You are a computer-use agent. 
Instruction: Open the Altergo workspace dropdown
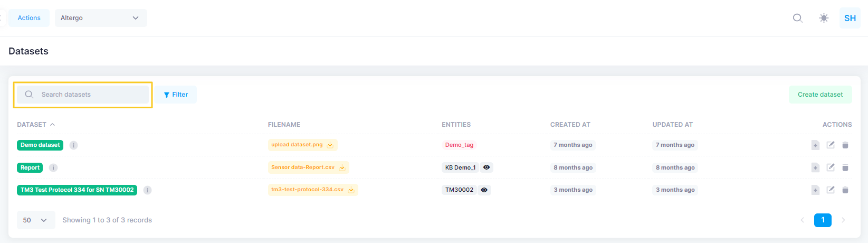tap(101, 18)
